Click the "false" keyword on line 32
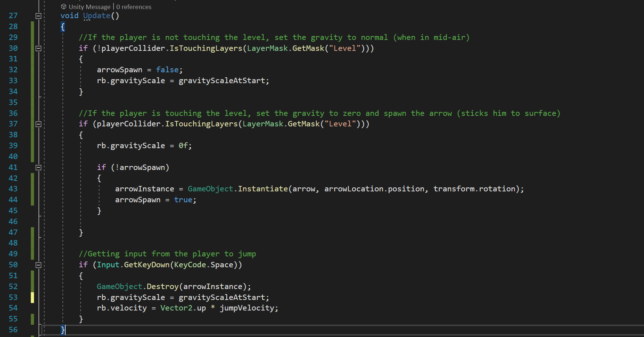 167,70
